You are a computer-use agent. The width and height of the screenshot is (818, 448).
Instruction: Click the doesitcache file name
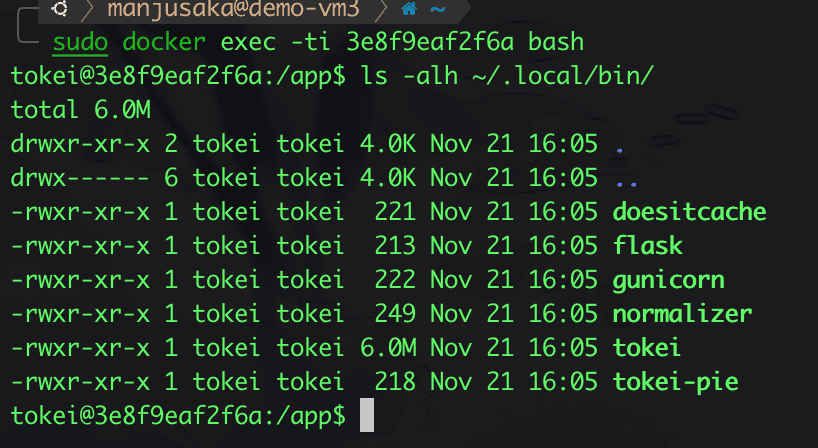pyautogui.click(x=690, y=212)
